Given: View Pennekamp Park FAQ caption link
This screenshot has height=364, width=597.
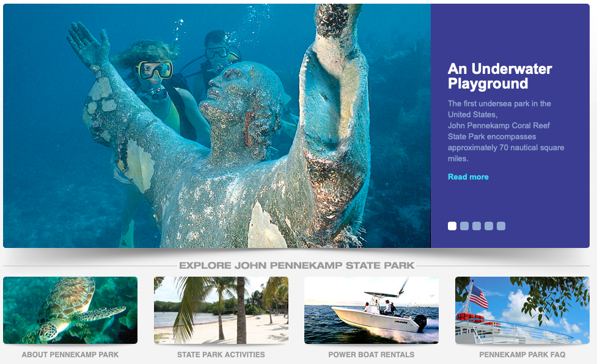Looking at the screenshot, I should pos(522,354).
